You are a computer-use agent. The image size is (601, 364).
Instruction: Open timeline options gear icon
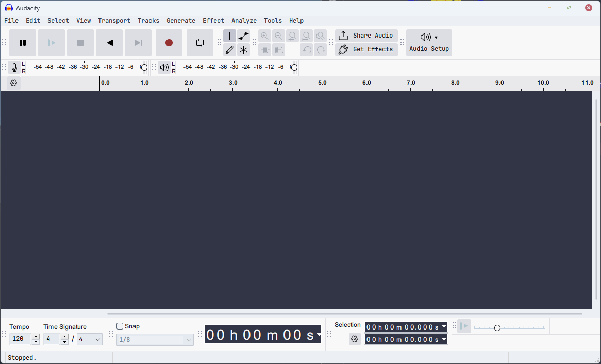[14, 83]
